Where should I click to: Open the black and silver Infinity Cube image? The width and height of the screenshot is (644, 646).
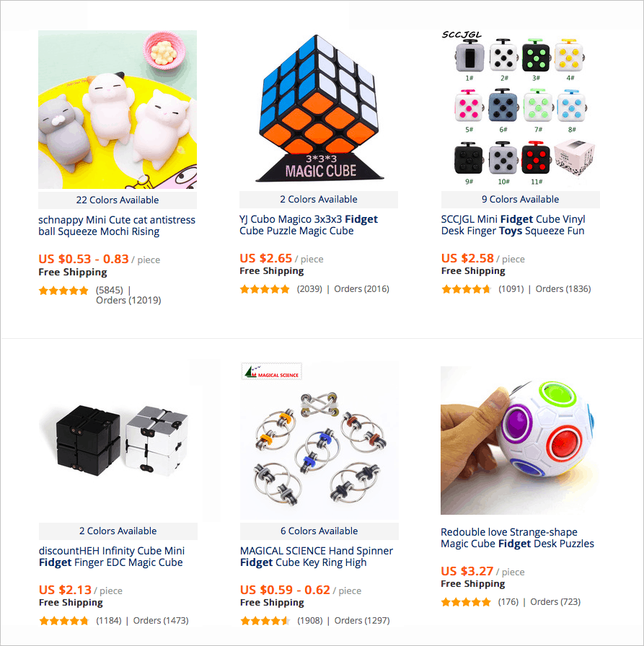pos(118,441)
